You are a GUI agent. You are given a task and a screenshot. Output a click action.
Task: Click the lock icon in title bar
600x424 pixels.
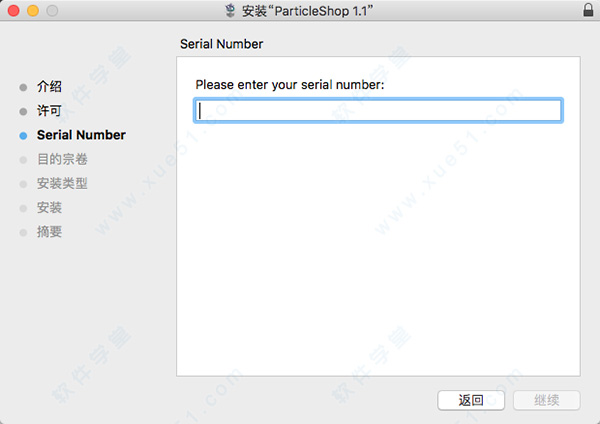tap(588, 10)
